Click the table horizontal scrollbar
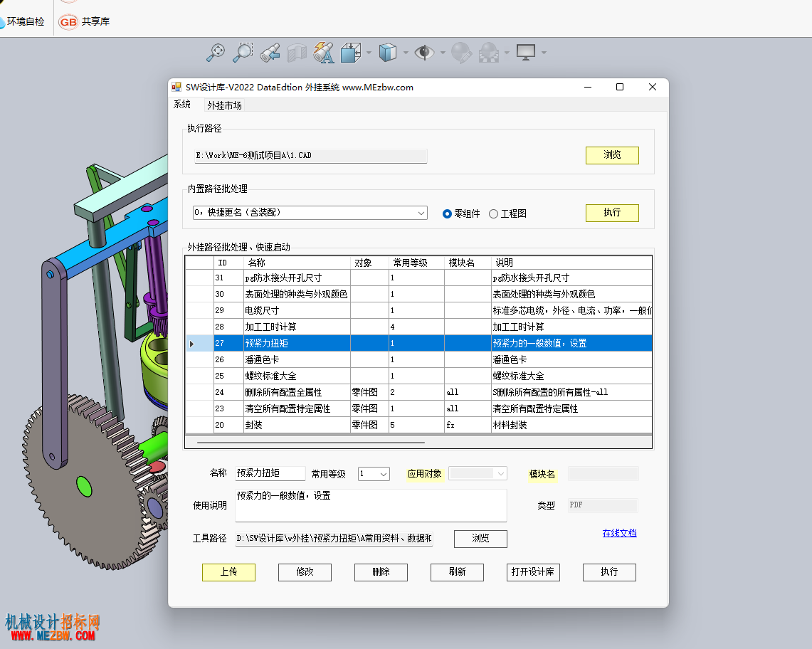The height and width of the screenshot is (649, 812). (x=311, y=443)
